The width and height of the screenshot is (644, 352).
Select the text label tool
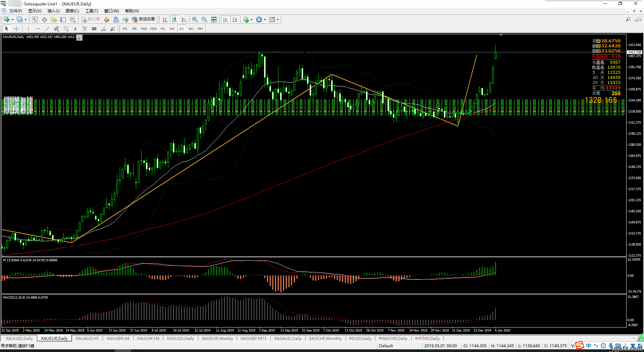click(85, 29)
